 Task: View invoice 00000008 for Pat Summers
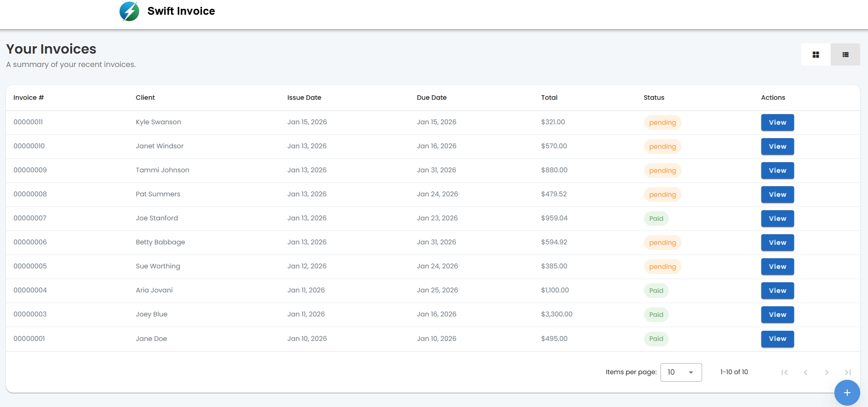[777, 194]
